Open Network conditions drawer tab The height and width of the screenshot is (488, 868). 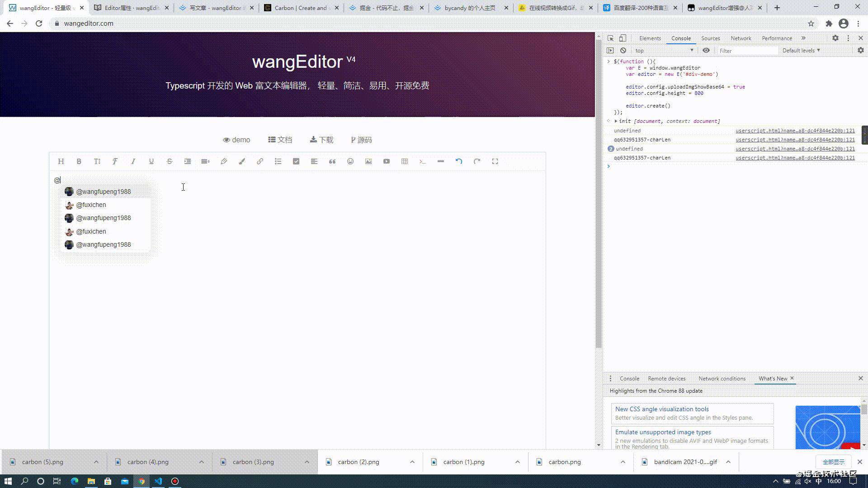click(722, 379)
